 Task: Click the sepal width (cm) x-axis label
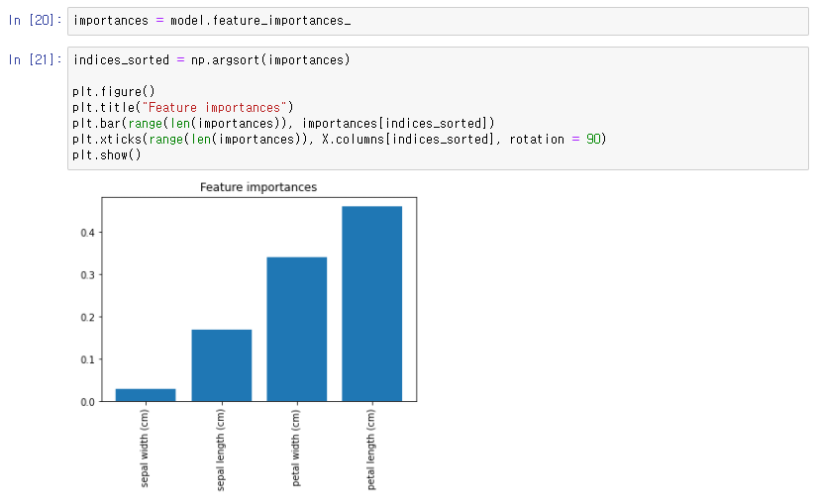click(145, 449)
